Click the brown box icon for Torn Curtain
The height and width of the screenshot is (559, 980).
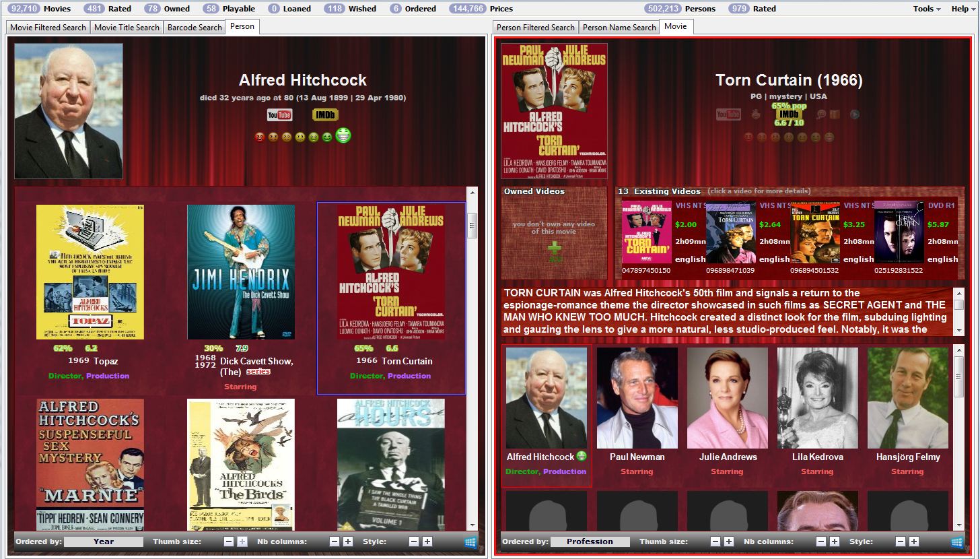click(835, 114)
